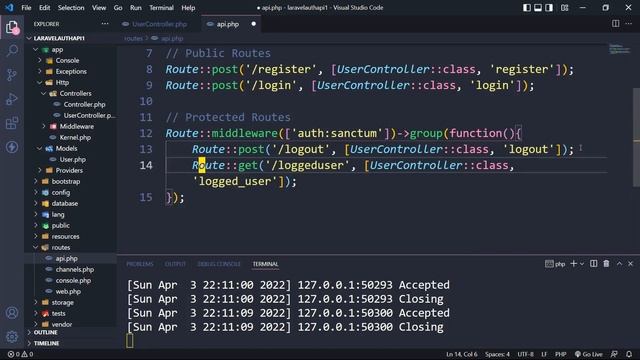Open the Go menu

click(x=118, y=8)
